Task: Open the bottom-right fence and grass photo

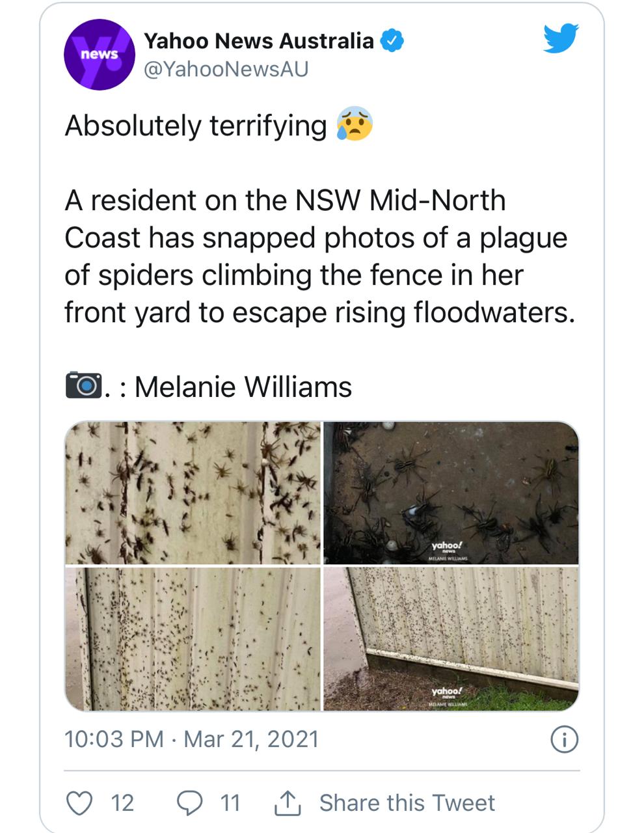Action: [451, 638]
